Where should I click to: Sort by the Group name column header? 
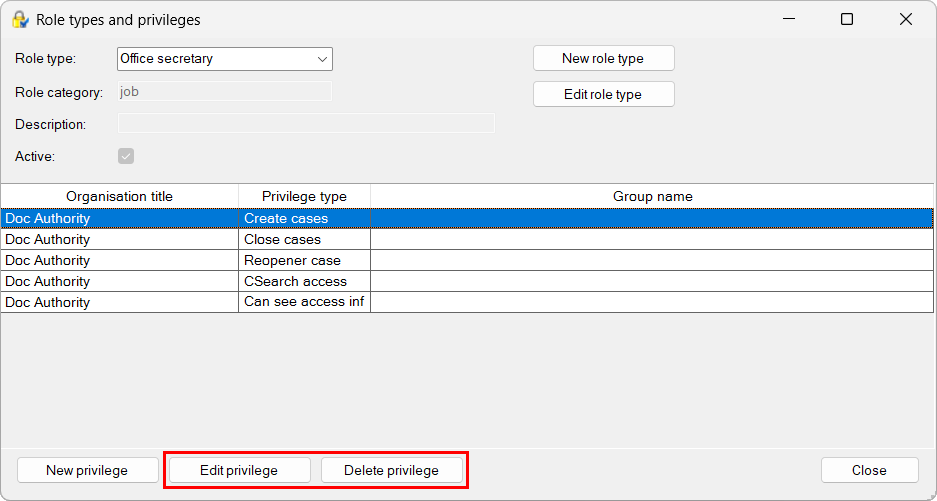pyautogui.click(x=652, y=196)
